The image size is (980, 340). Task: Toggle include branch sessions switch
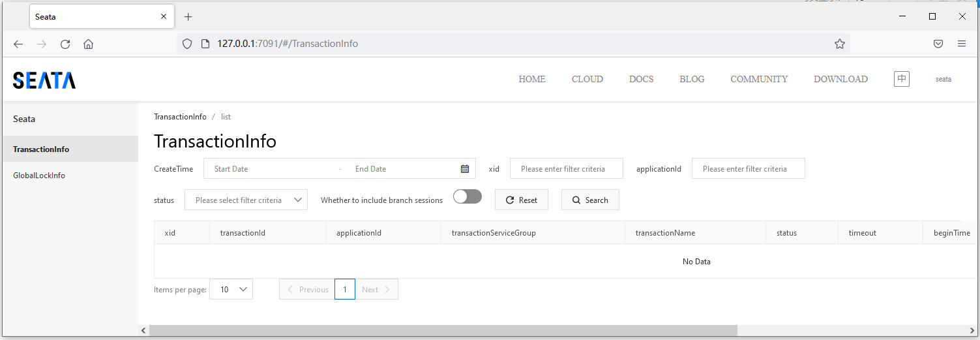[468, 196]
